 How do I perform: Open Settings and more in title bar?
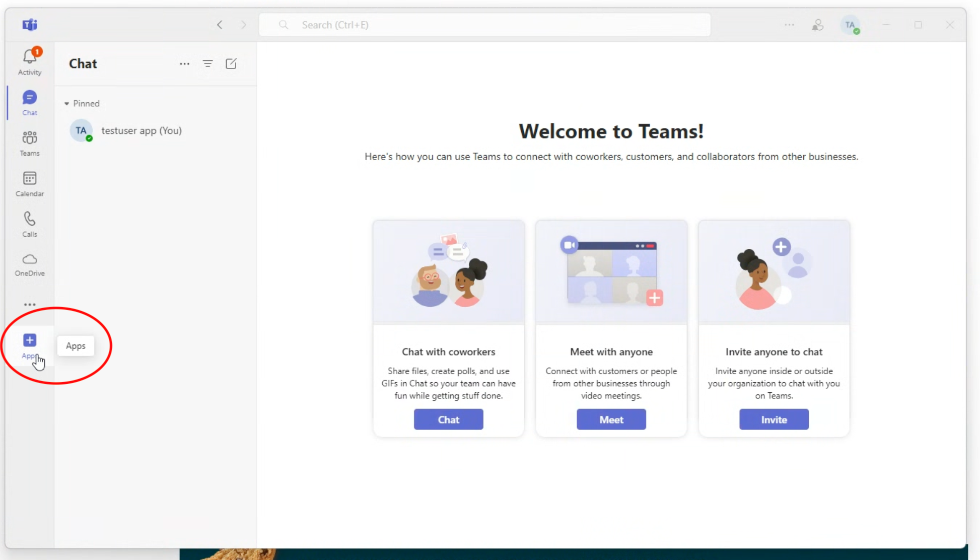(x=789, y=25)
